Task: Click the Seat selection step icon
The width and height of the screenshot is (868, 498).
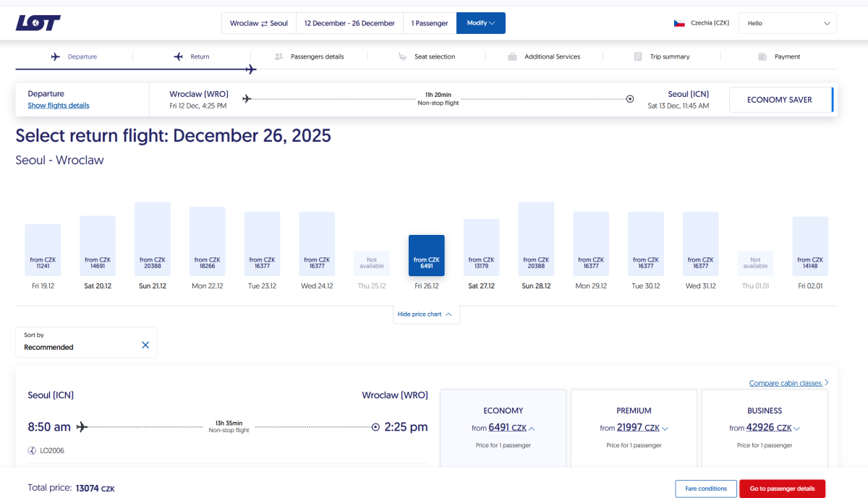Action: [402, 56]
